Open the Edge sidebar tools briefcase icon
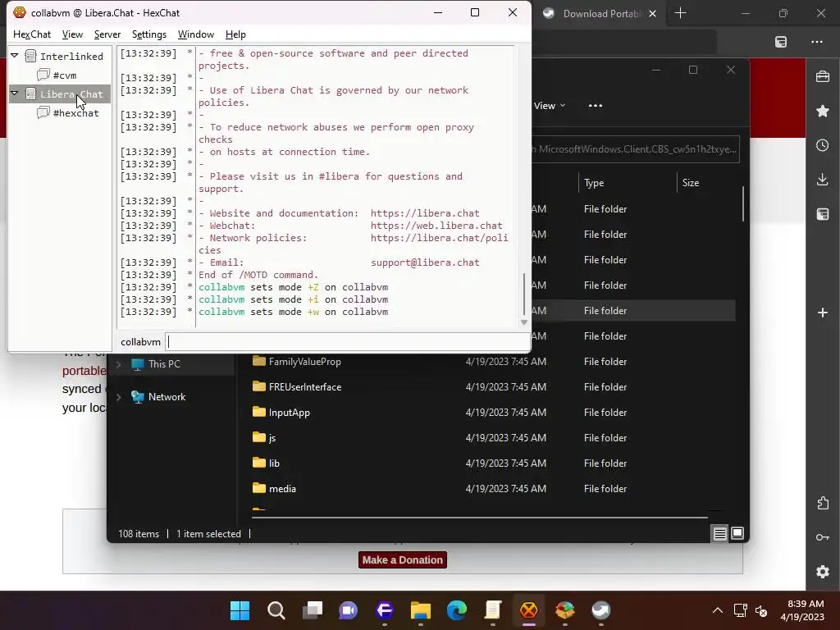840x630 pixels. coord(823,76)
